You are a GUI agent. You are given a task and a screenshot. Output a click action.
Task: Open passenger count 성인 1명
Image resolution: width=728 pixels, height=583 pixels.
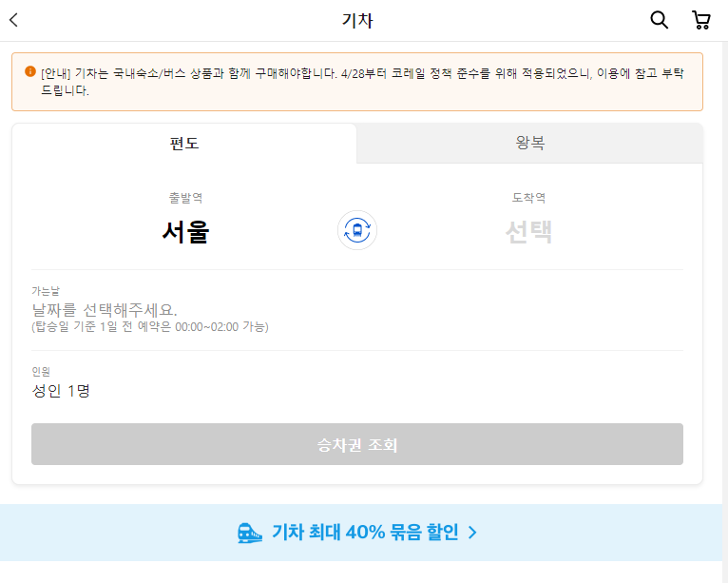click(x=61, y=391)
